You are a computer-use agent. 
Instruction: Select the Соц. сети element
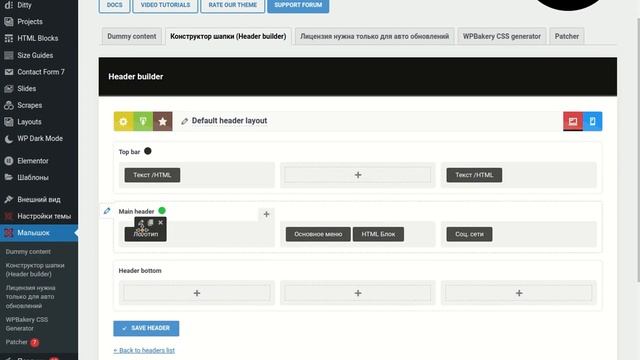pos(469,234)
